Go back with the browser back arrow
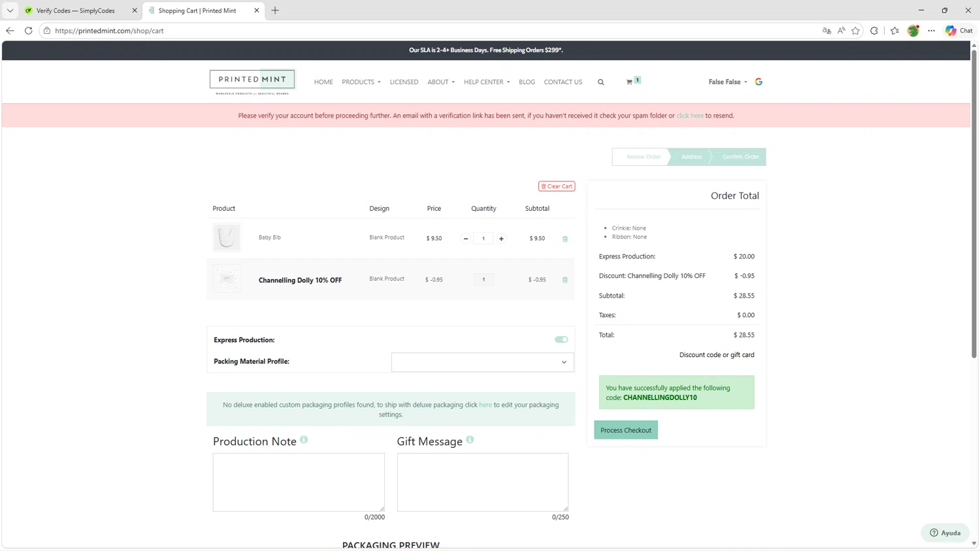980x551 pixels. (10, 31)
